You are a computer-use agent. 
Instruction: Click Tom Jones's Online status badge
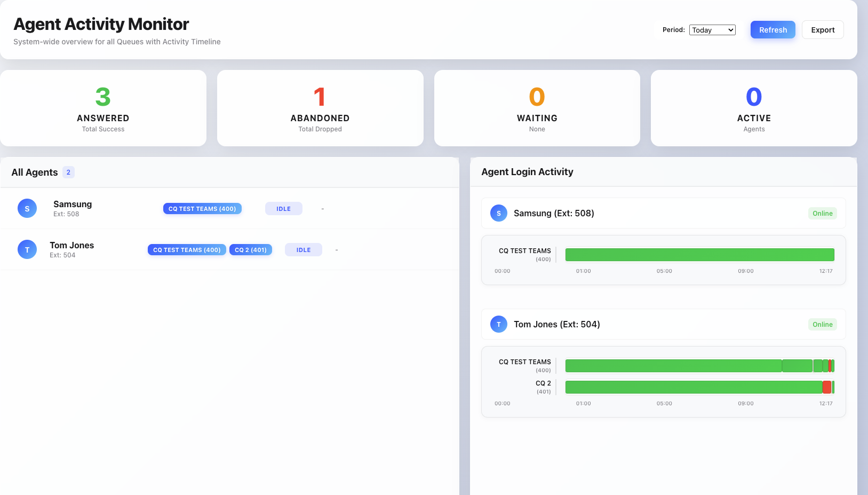(x=822, y=325)
